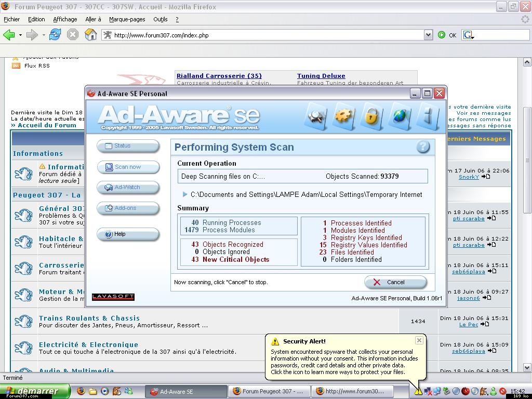Screen dimensions: 532x399
Task: Show Ad-Aware info with the 'i' icon
Action: 428,117
